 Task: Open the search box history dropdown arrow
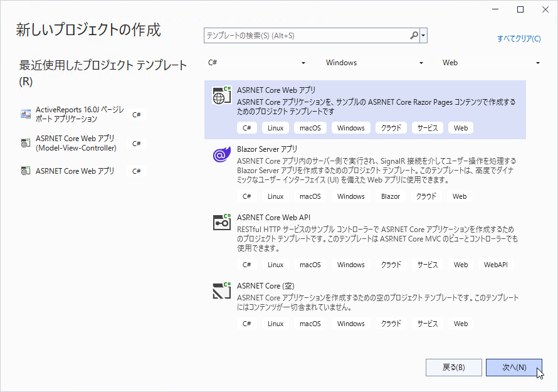[x=423, y=36]
